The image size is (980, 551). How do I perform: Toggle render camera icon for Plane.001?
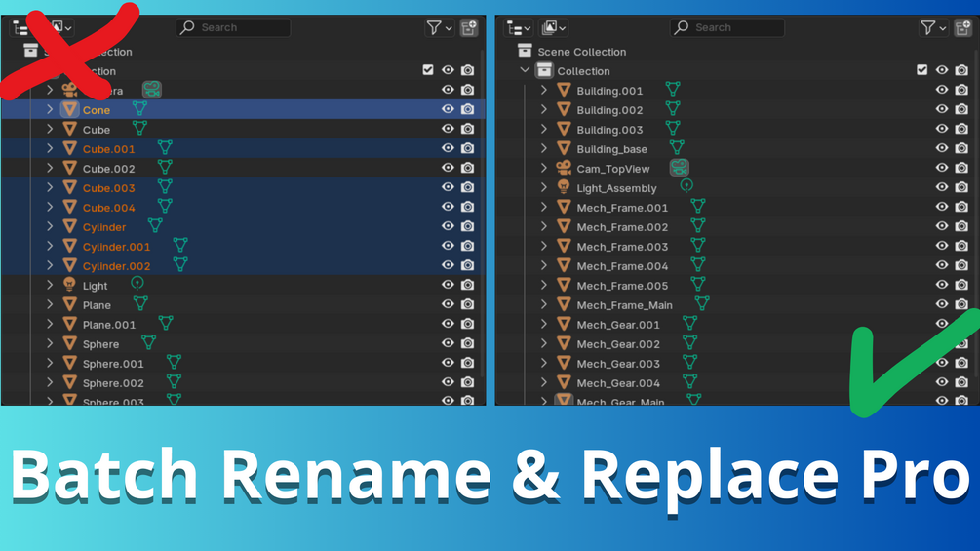[467, 324]
